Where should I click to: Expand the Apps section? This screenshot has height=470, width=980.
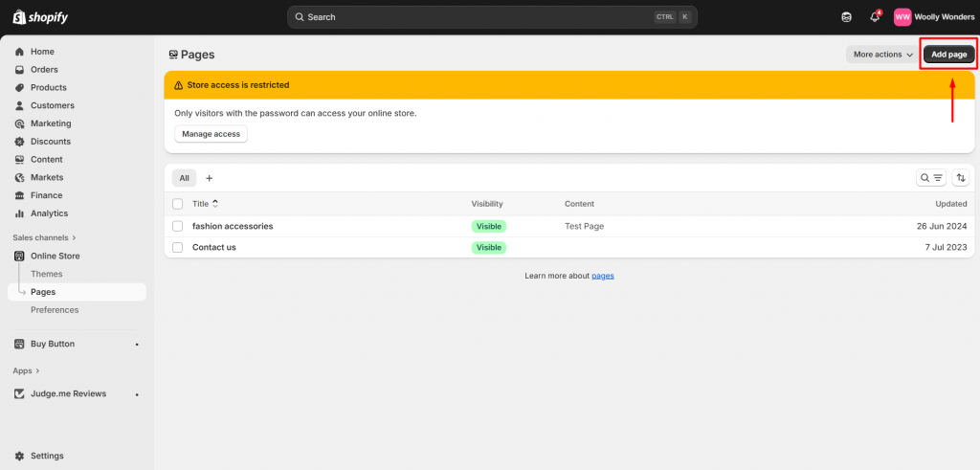tap(26, 370)
